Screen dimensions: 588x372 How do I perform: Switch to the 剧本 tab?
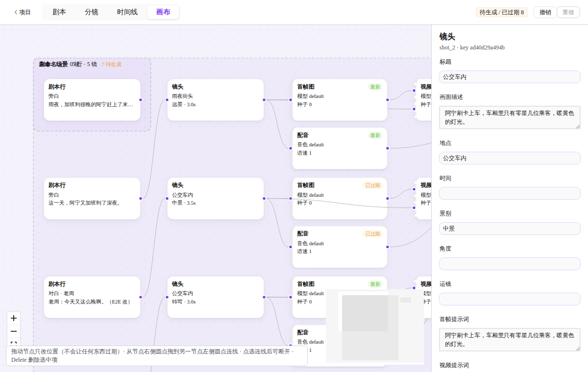pyautogui.click(x=59, y=12)
